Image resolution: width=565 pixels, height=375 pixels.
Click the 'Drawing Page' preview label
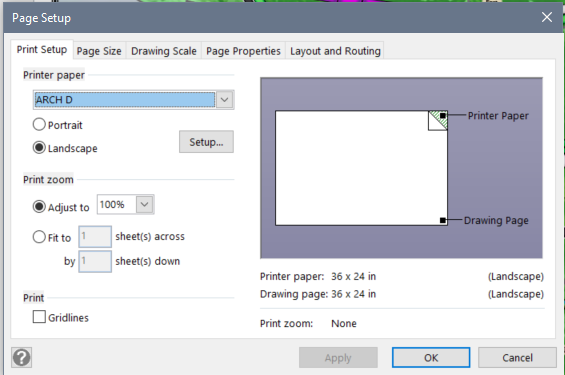[x=496, y=220]
